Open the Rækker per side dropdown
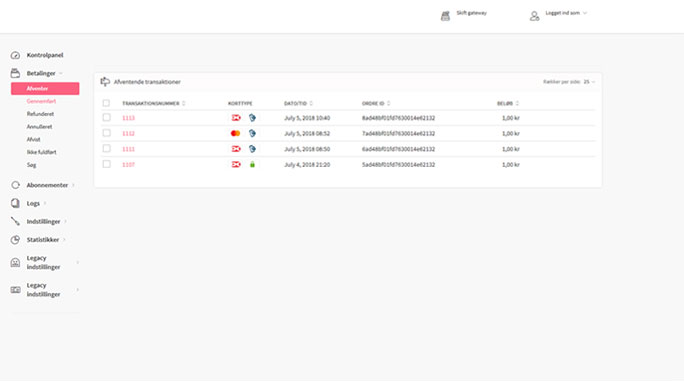Image resolution: width=684 pixels, height=382 pixels. [x=589, y=82]
